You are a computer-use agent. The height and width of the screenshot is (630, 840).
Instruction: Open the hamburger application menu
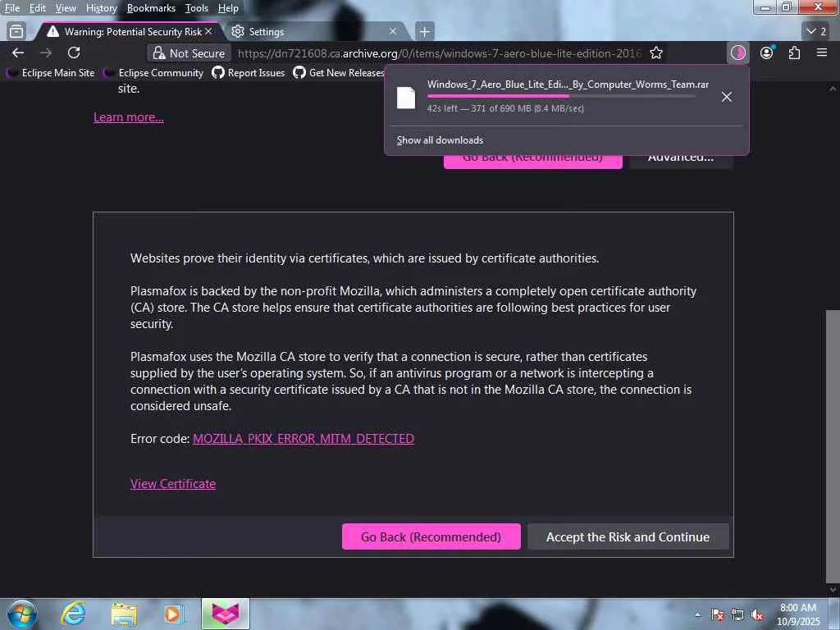[x=822, y=52]
